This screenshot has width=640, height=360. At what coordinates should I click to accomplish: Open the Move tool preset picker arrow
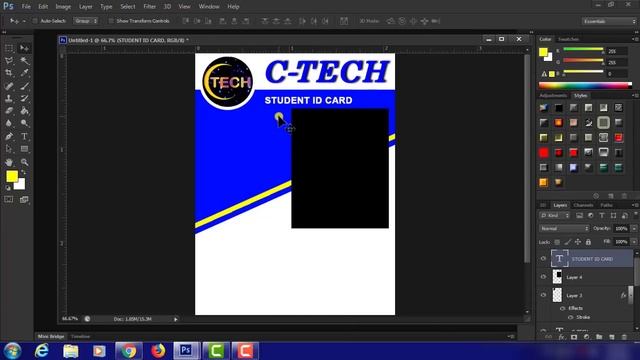click(x=24, y=21)
